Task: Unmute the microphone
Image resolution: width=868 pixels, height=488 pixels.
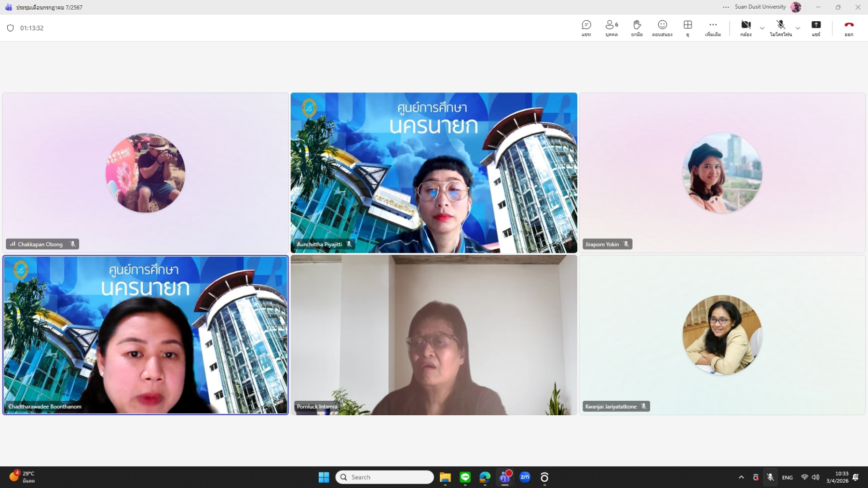Action: pos(781,27)
